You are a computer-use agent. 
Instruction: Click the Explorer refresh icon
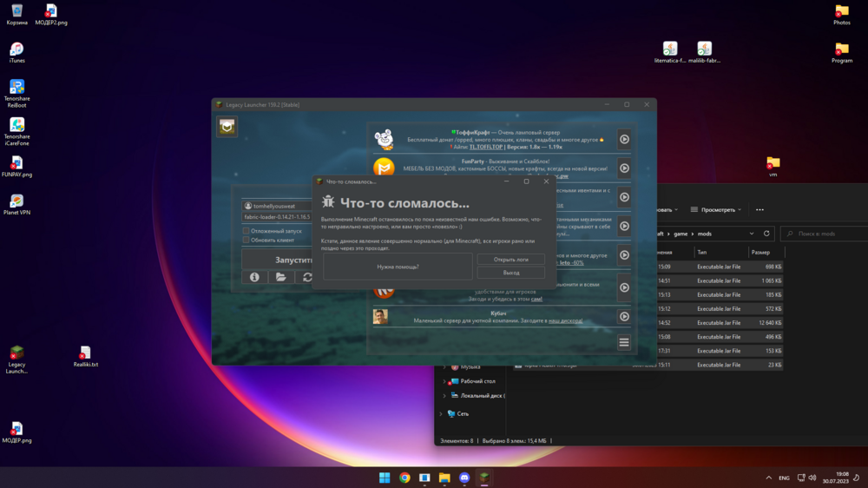766,234
